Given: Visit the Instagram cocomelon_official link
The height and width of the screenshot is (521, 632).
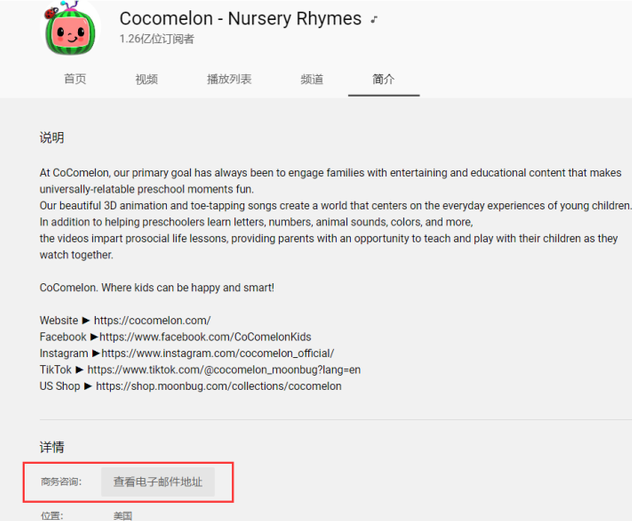Looking at the screenshot, I should 218,353.
